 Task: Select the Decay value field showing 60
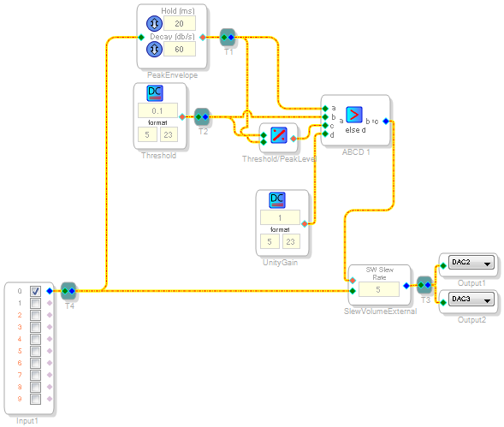point(180,49)
